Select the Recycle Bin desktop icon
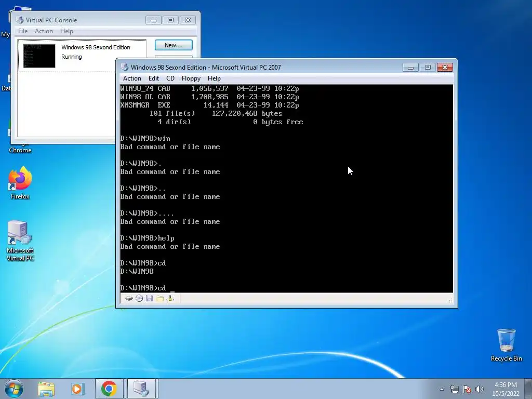This screenshot has height=399, width=532. point(506,345)
